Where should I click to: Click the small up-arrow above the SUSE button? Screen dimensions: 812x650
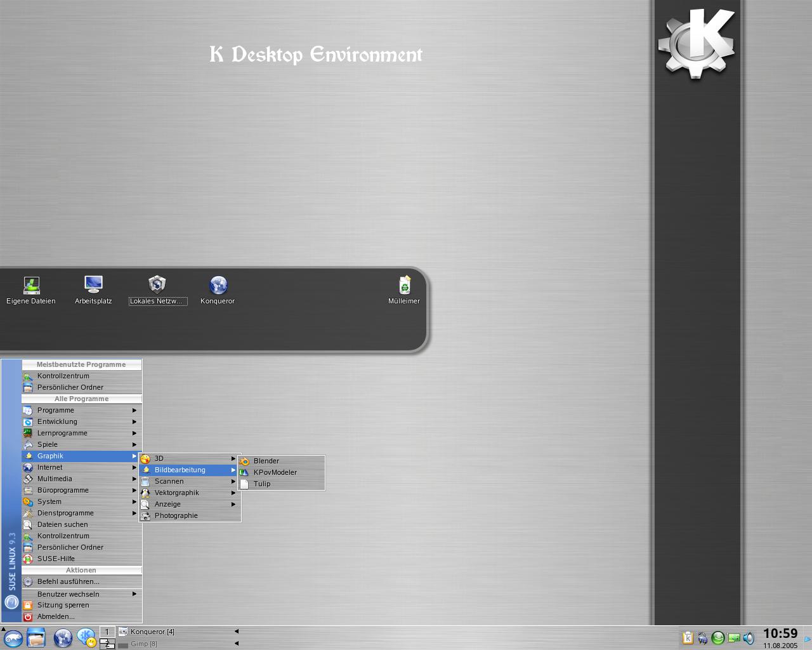pos(3,628)
